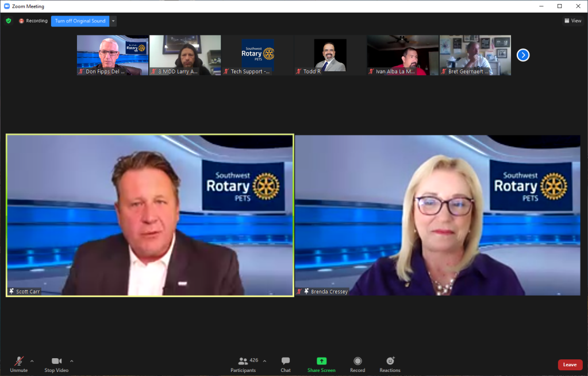Open the Chat panel
The height and width of the screenshot is (376, 588).
click(285, 364)
